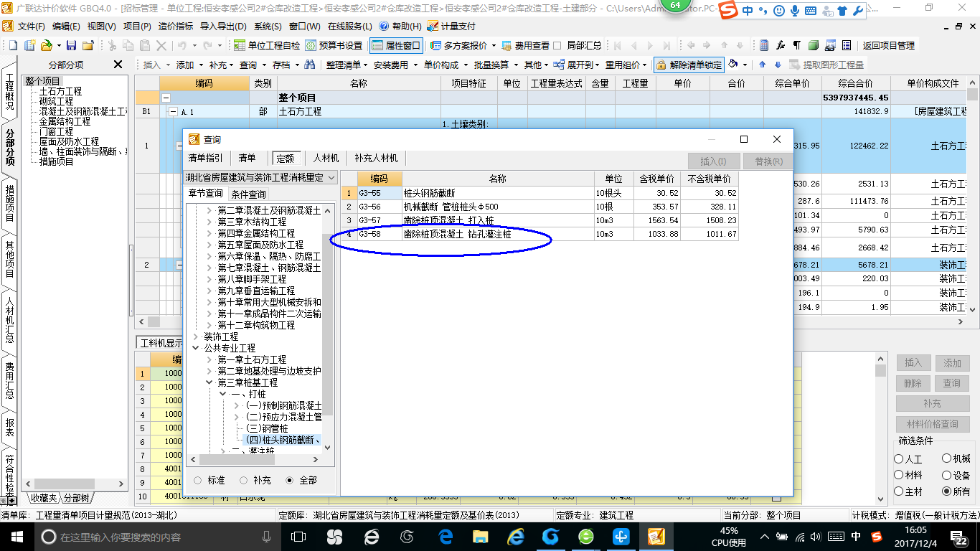The width and height of the screenshot is (980, 551).
Task: Open 单位工程自检 self-check tool
Action: [x=267, y=45]
